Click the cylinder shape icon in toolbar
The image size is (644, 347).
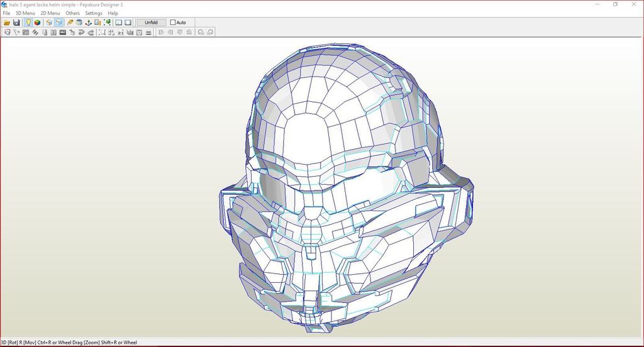79,23
